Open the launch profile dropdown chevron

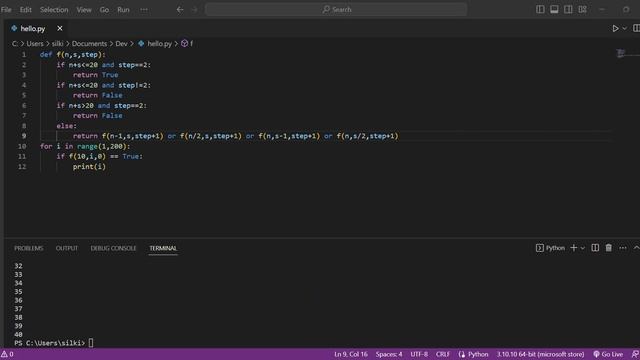click(582, 248)
